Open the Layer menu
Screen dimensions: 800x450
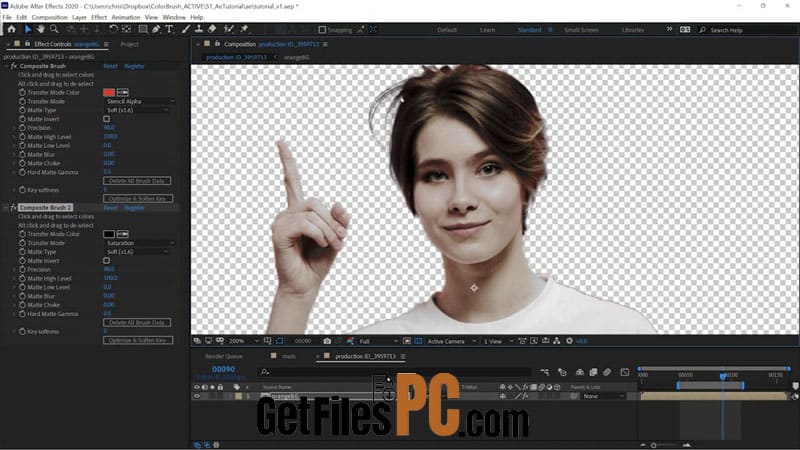pyautogui.click(x=79, y=17)
